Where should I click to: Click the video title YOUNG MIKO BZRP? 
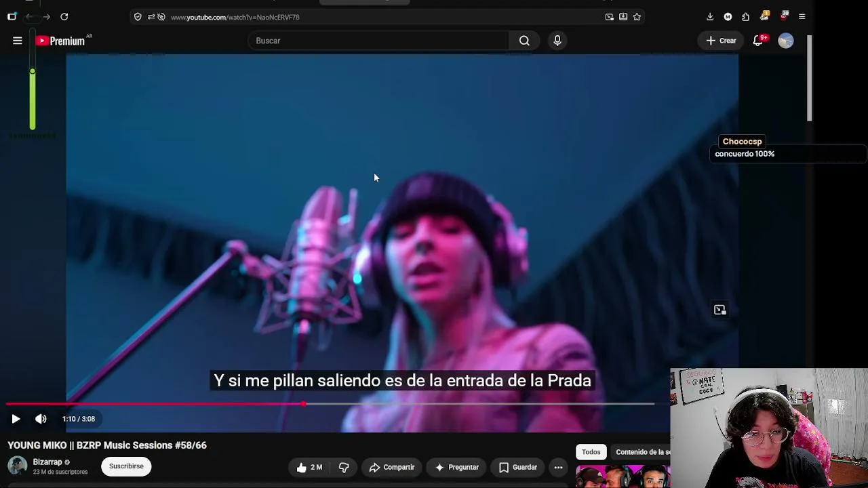(107, 445)
